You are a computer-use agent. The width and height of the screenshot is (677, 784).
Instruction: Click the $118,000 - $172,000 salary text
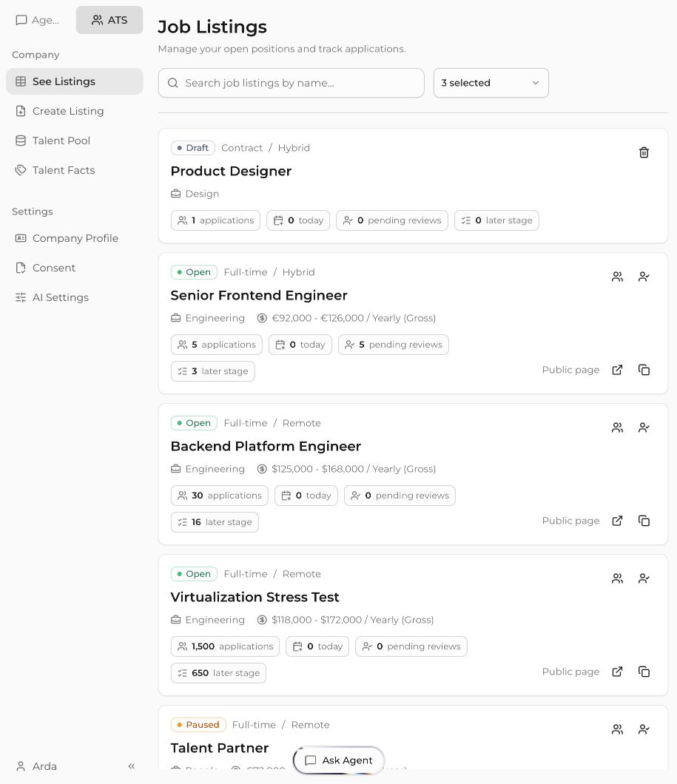tap(352, 620)
